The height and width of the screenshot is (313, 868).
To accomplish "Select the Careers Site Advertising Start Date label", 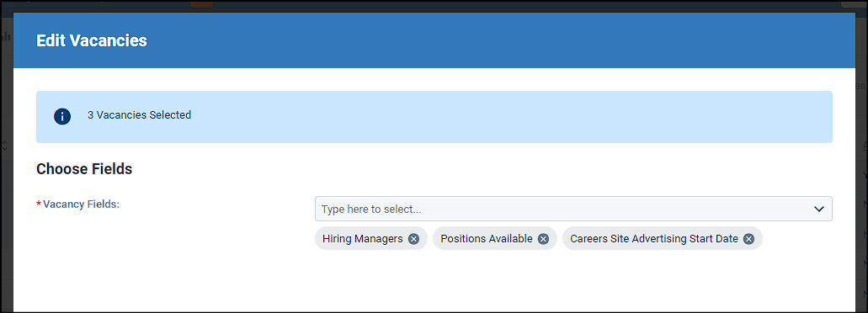I will (x=654, y=239).
